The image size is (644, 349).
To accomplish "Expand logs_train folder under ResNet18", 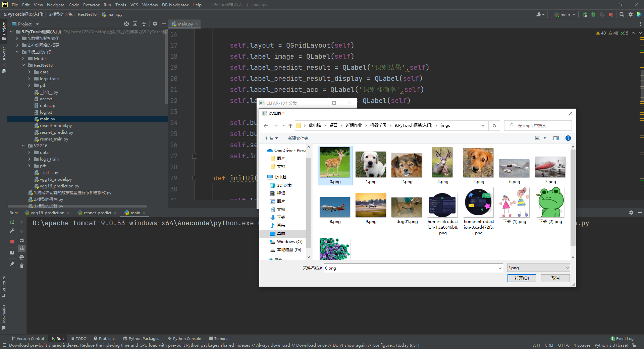I will [x=29, y=79].
